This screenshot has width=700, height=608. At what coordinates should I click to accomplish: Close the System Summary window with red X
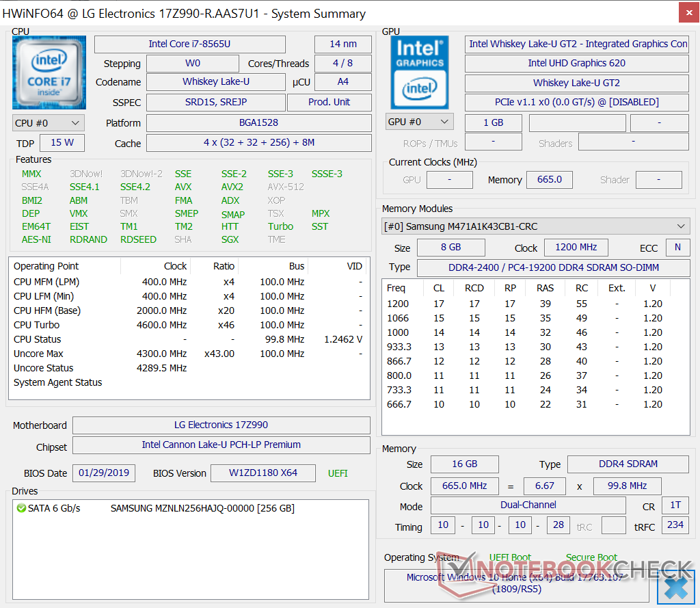coord(689,12)
